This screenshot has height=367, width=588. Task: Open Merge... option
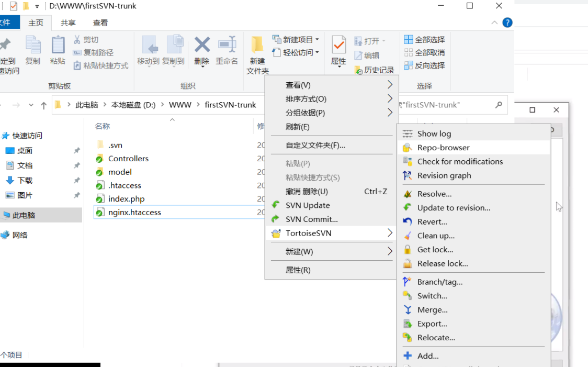coord(473,309)
